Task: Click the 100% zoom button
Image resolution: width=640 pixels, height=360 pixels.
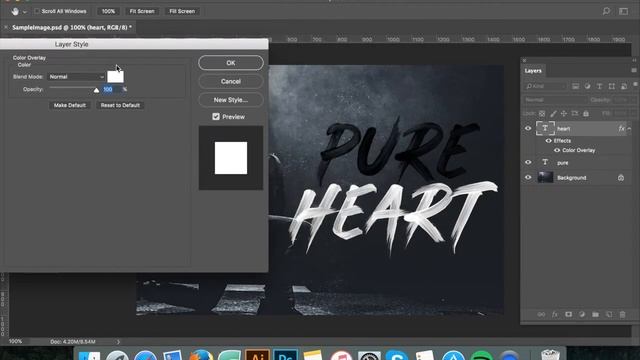Action: tap(108, 11)
